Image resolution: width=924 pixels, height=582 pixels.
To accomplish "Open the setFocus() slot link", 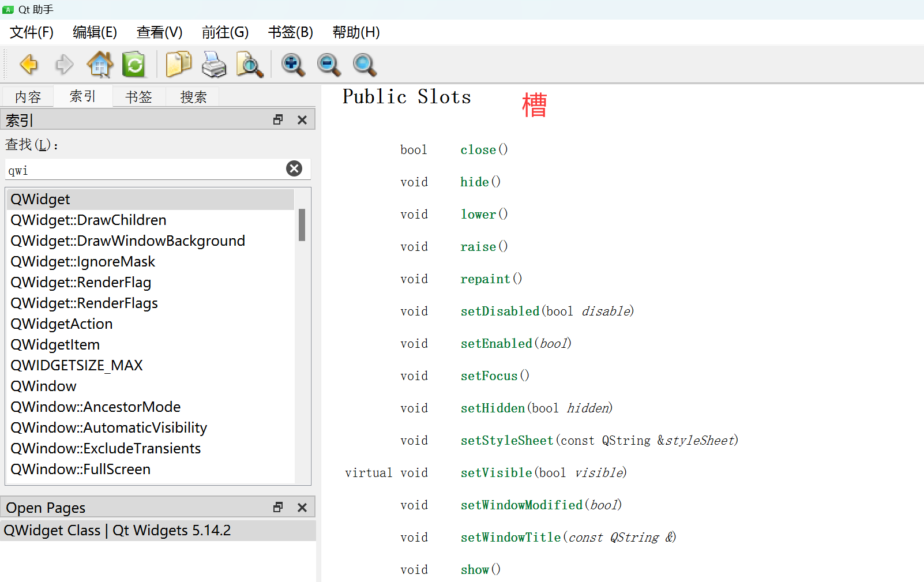I will click(489, 376).
